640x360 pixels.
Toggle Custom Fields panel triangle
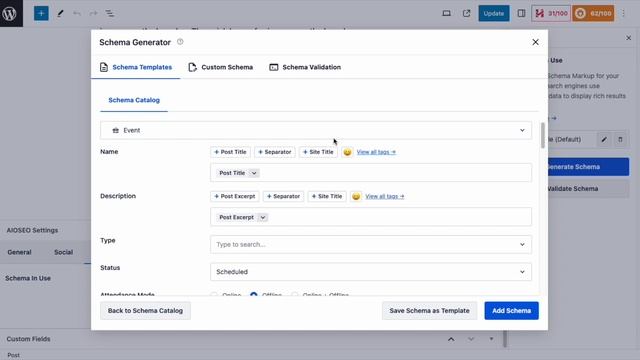(x=491, y=339)
